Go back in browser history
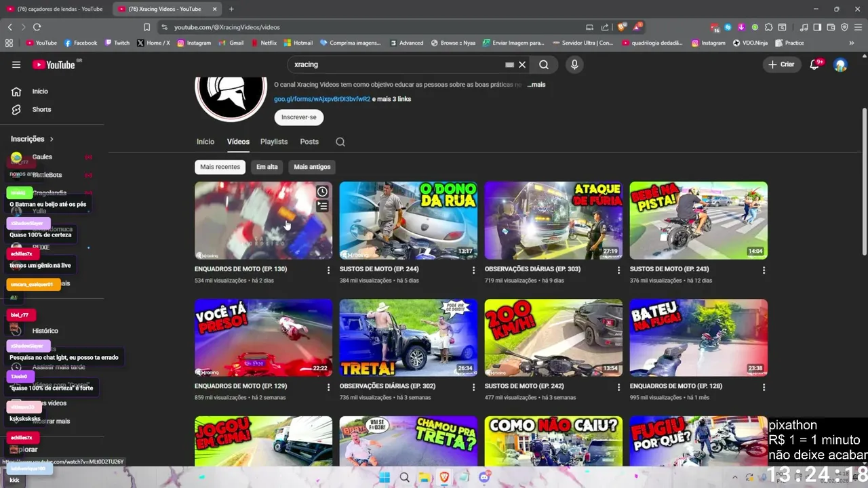The image size is (868, 488). [x=9, y=27]
